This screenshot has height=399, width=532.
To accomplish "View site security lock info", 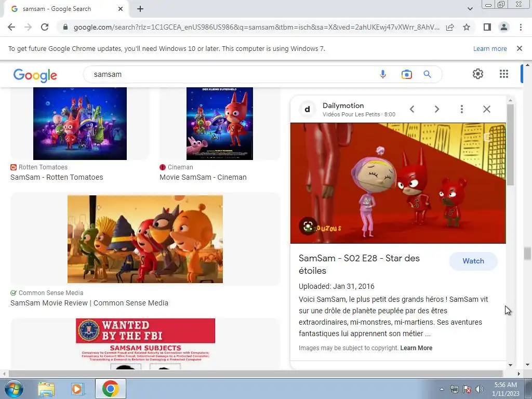I will (x=65, y=27).
